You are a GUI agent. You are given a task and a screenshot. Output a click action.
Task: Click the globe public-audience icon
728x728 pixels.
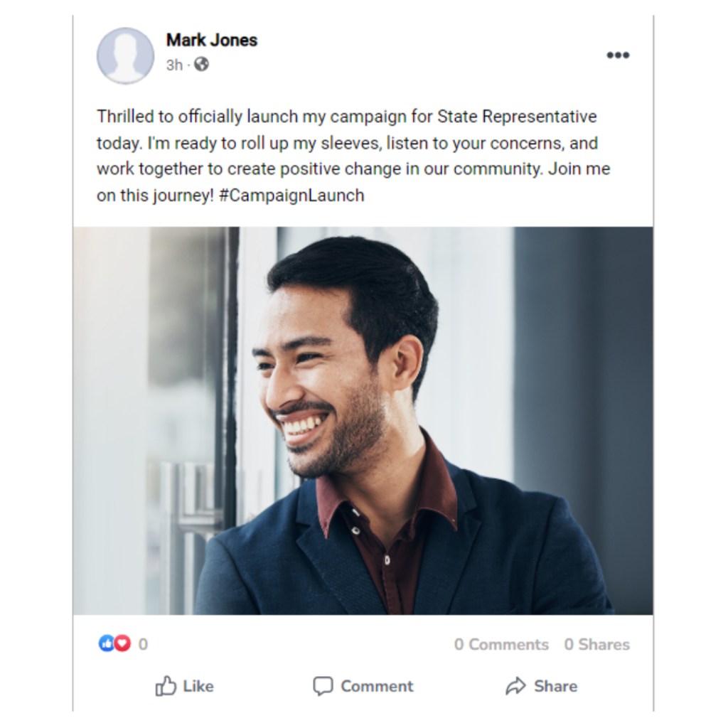[201, 64]
